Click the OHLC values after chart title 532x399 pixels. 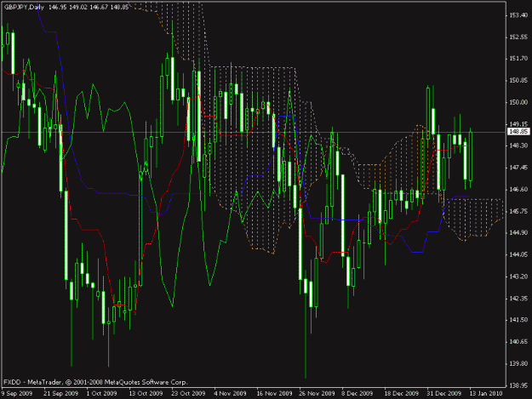tap(89, 7)
